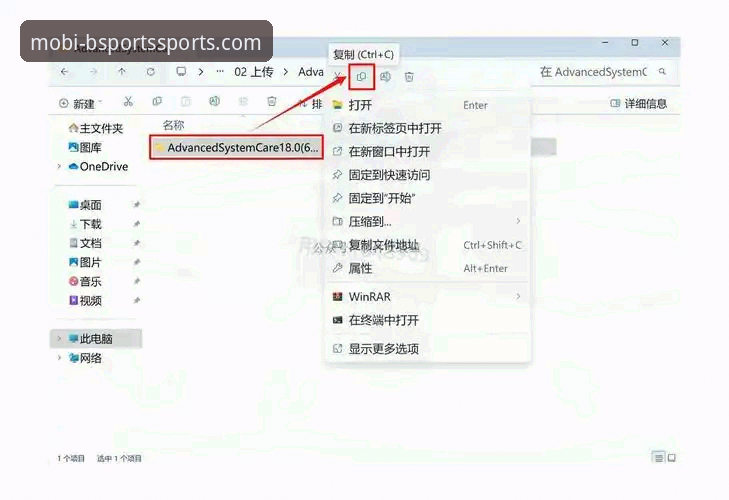This screenshot has width=729, height=500.
Task: Click the toolbar Delete trash icon
Action: (272, 101)
